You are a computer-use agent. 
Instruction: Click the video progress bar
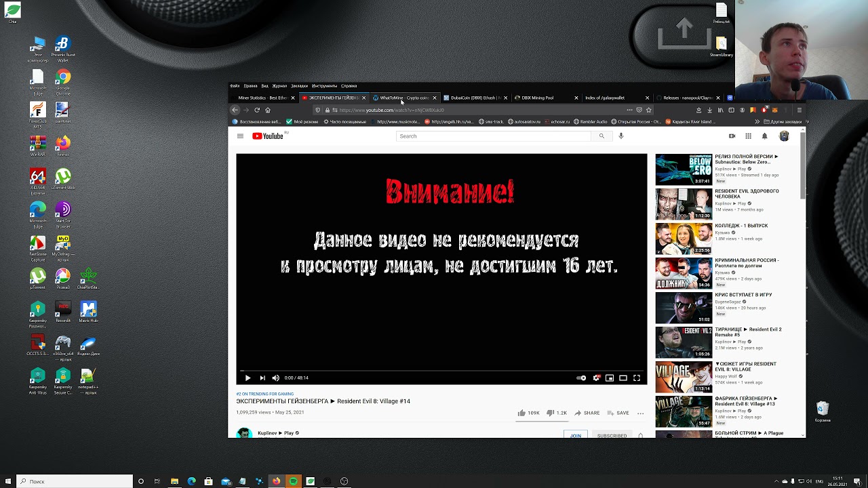[441, 370]
